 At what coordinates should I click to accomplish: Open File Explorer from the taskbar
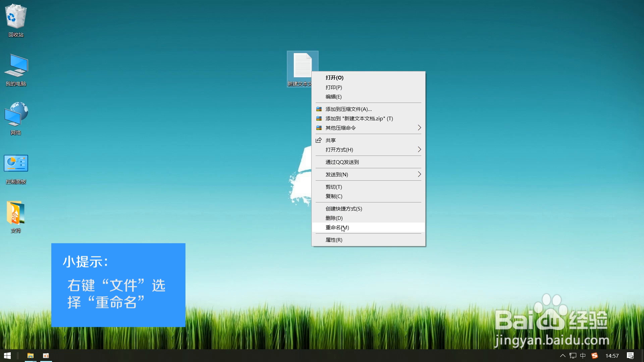31,356
